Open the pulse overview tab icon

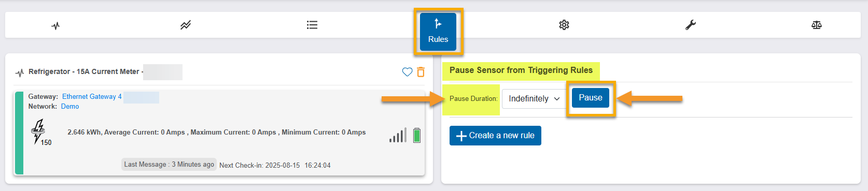tap(55, 25)
